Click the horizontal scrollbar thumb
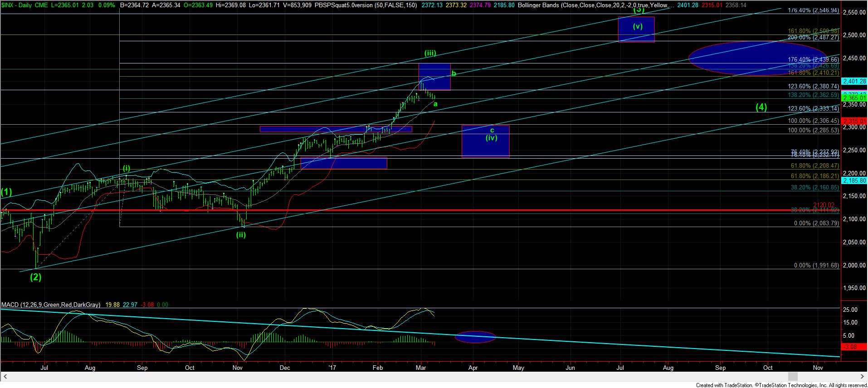Image resolution: width=868 pixels, height=388 pixels. [x=792, y=377]
